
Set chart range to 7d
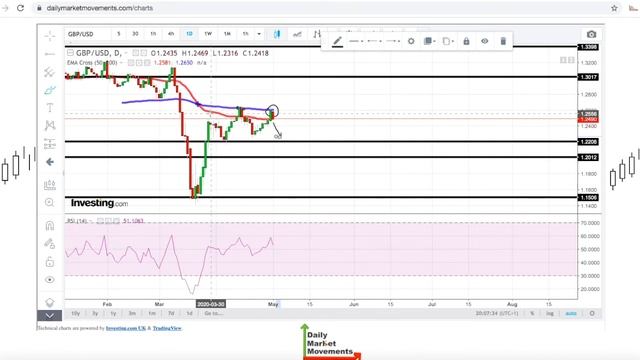click(x=171, y=313)
